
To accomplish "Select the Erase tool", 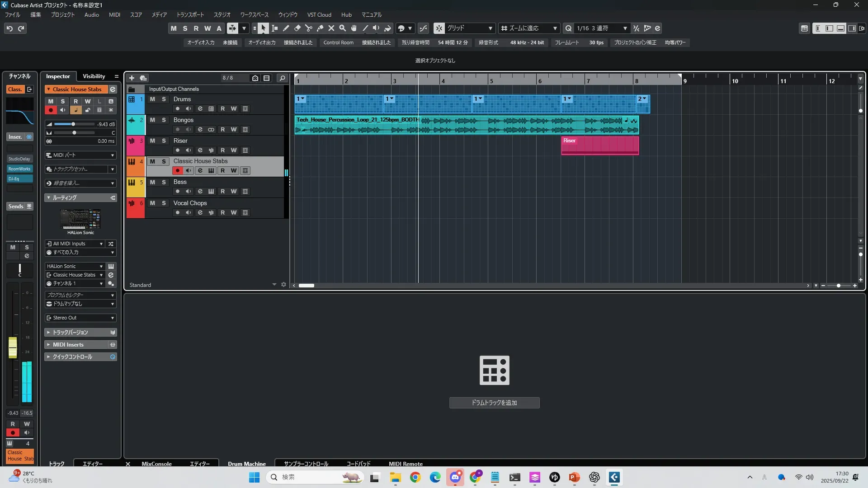I will 297,28.
